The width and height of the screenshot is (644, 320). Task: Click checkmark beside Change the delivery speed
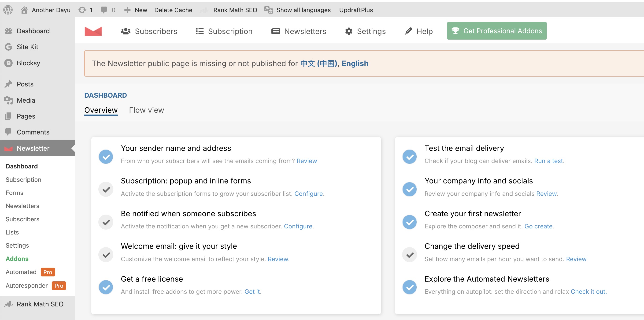[x=410, y=255]
